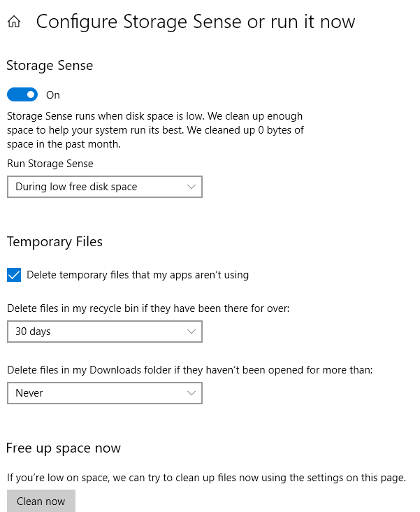Uncheck the delete temporary files checkbox
This screenshot has width=420, height=512.
[x=14, y=275]
